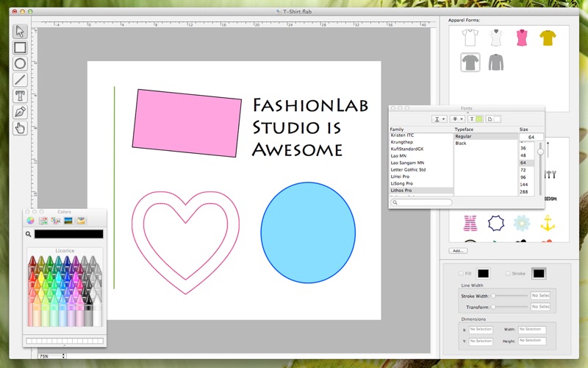This screenshot has width=588, height=368.
Task: Select the arrow selection tool
Action: tap(21, 32)
